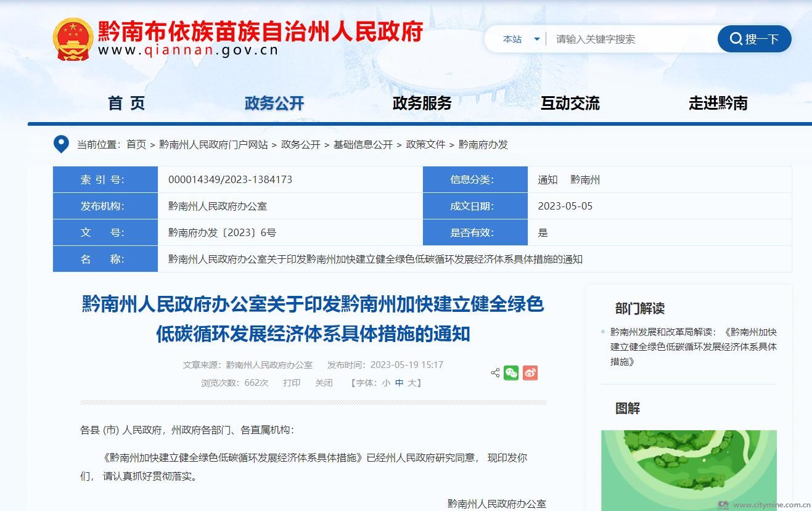This screenshot has height=511, width=812.
Task: Click the 发布机构 value 黔南州人民政府办公室
Action: coord(218,206)
